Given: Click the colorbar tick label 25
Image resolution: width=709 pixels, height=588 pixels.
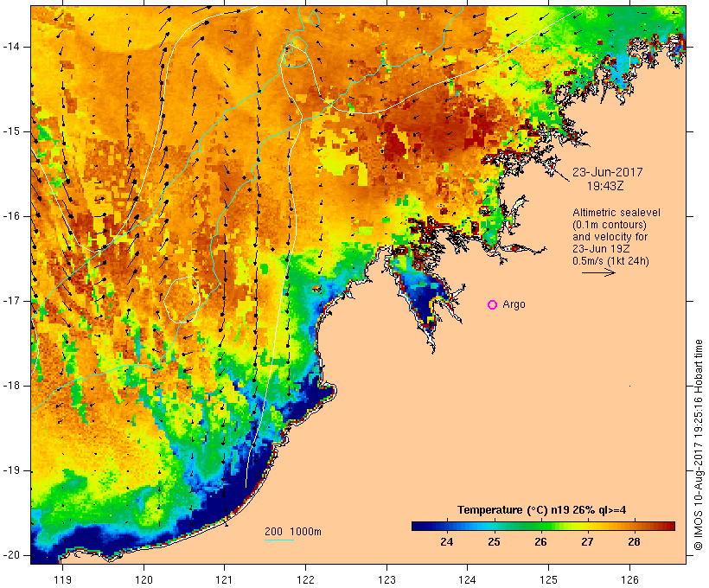Looking at the screenshot, I should [494, 542].
